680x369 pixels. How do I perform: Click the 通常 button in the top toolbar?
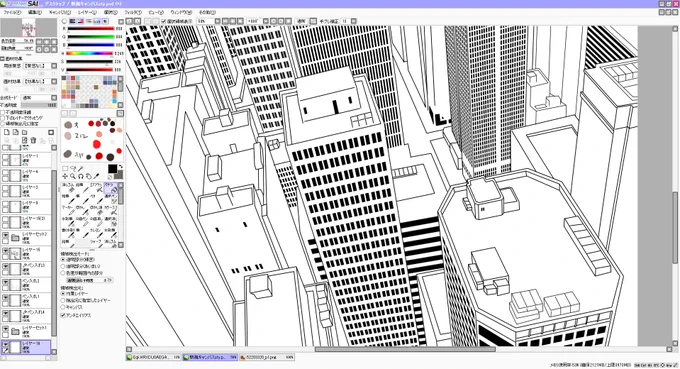301,21
